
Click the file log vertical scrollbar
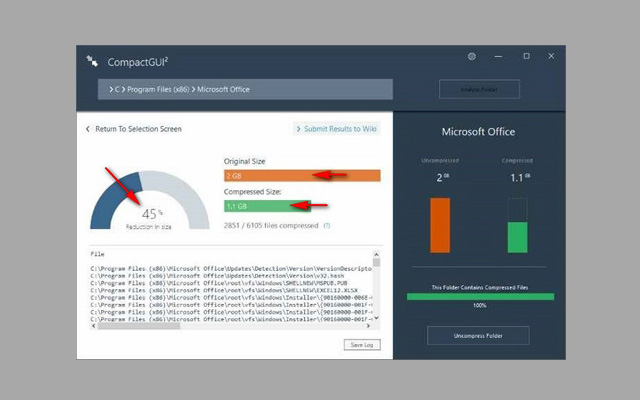tap(376, 289)
